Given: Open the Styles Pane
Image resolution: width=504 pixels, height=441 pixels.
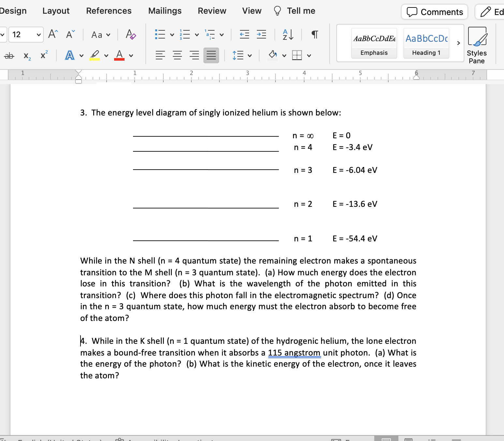Looking at the screenshot, I should pyautogui.click(x=477, y=45).
